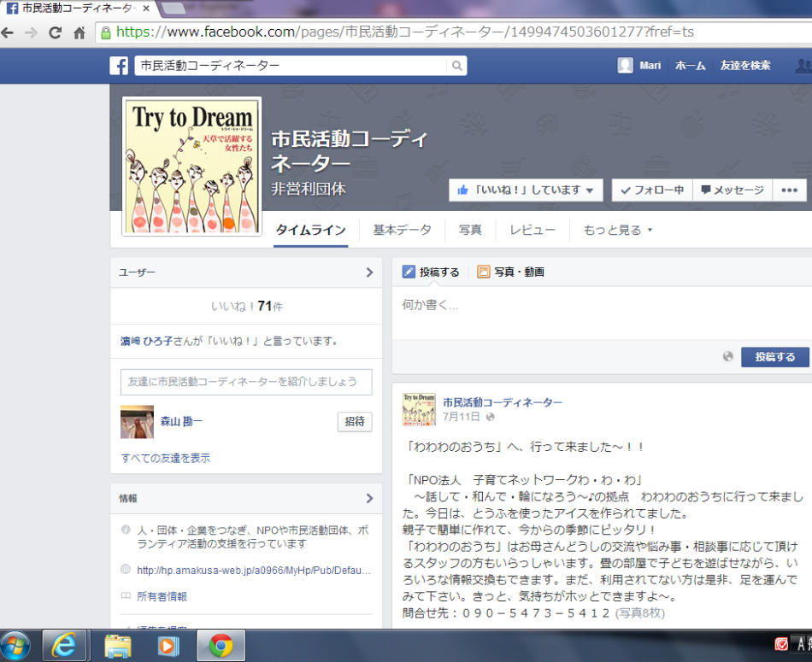Viewport: 812px width, 662px height.
Task: Click ホーム in the header
Action: tap(691, 66)
